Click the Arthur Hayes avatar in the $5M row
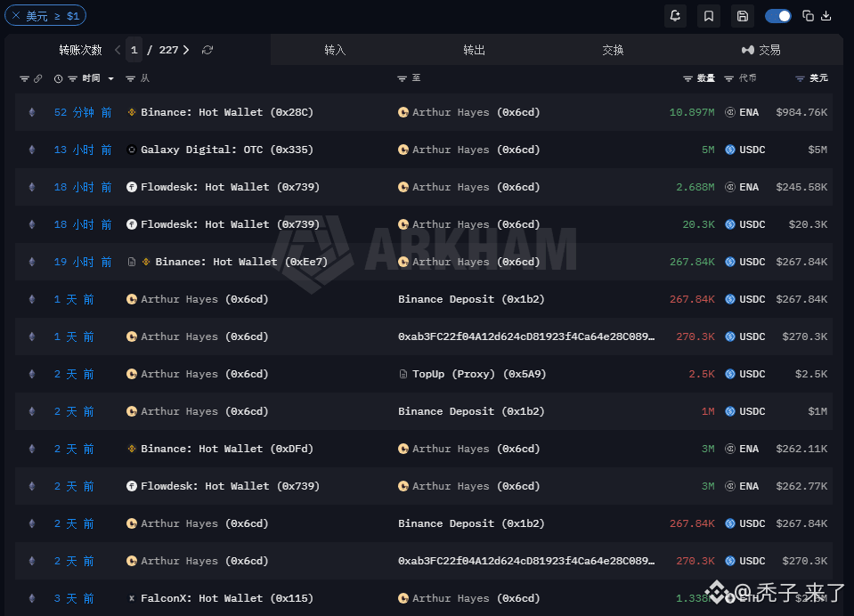Viewport: 854px width, 616px height. [x=403, y=150]
